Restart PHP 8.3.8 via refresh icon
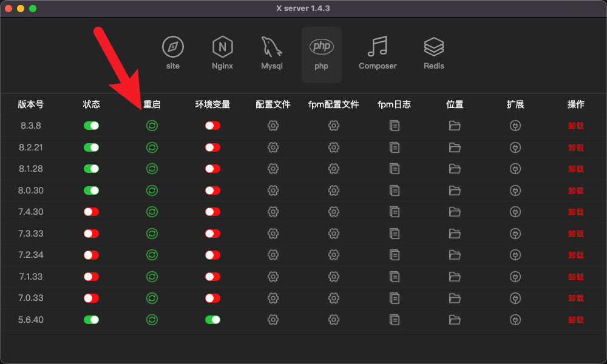Viewport: 607px width, 364px height. point(152,126)
